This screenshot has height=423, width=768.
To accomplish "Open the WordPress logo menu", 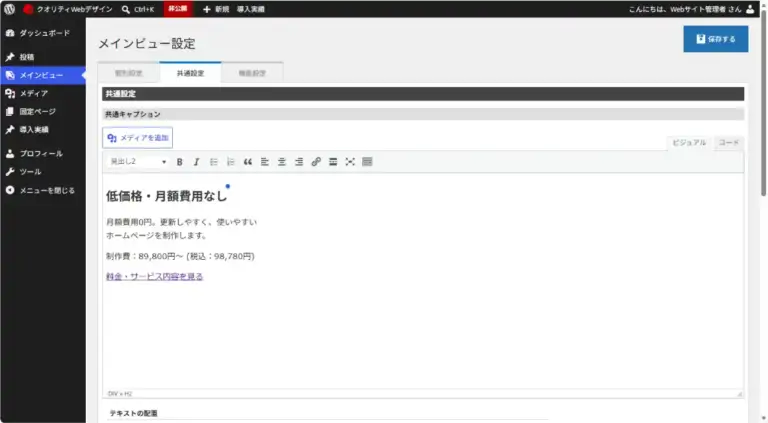I will point(9,9).
